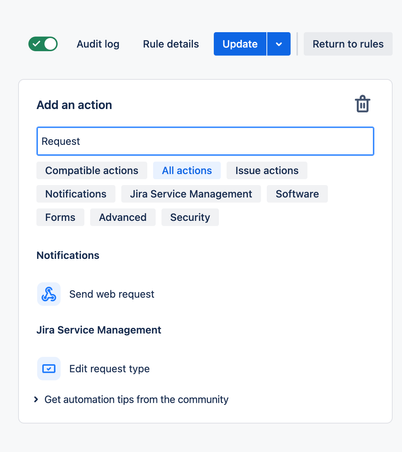The height and width of the screenshot is (452, 402).
Task: Open the Audit log tab
Action: tap(98, 44)
